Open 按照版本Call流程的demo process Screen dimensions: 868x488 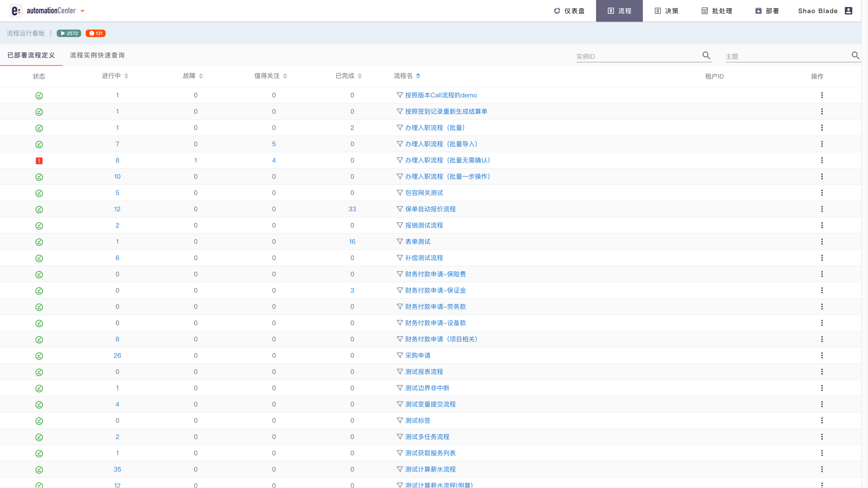coord(441,95)
